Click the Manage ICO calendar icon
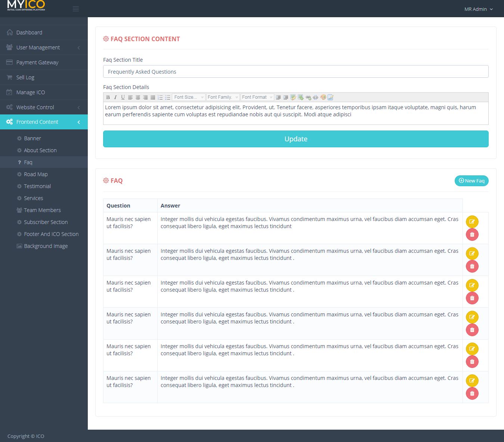 [9, 92]
